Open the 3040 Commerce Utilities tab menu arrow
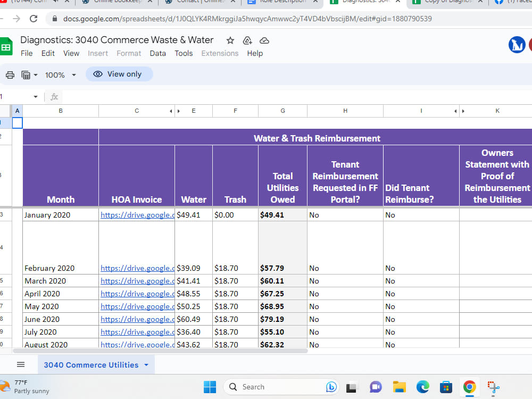The image size is (532, 399). pos(146,365)
